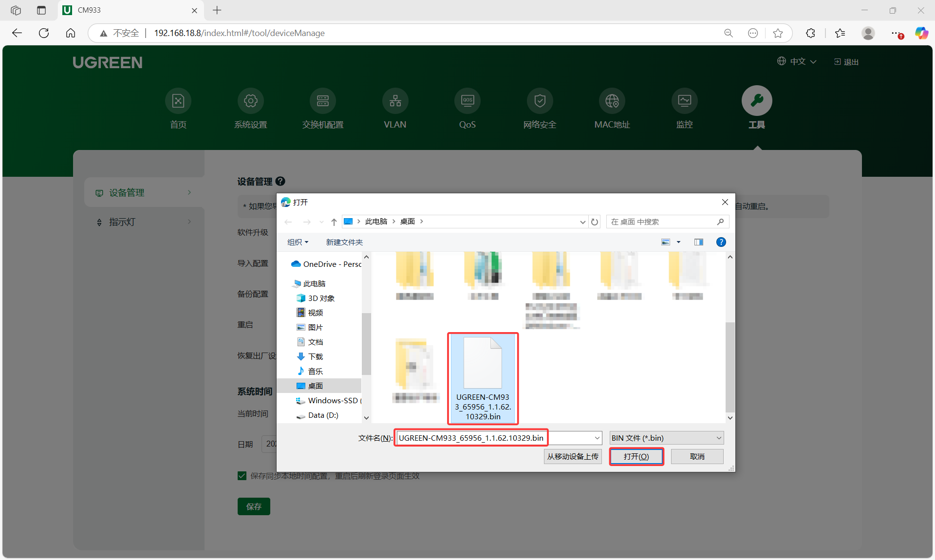
Task: Click 从移动设备上传 button
Action: pyautogui.click(x=573, y=456)
